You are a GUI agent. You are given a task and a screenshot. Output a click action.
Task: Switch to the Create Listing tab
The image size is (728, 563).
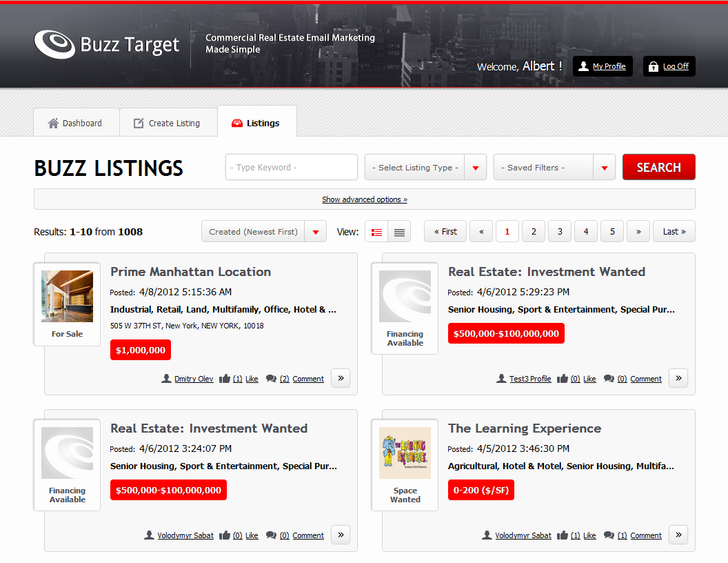(x=168, y=124)
